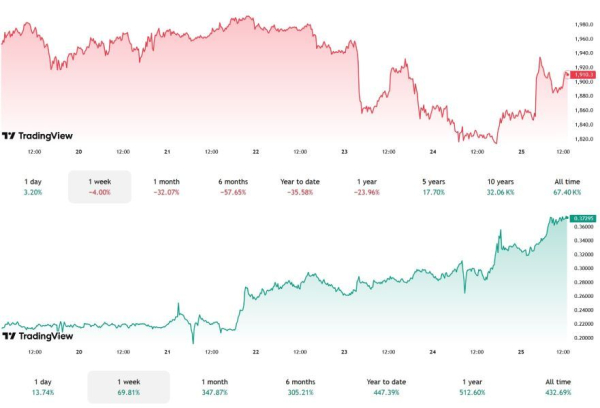The width and height of the screenshot is (600, 408).
Task: Choose the 10 years range tab
Action: (x=500, y=186)
